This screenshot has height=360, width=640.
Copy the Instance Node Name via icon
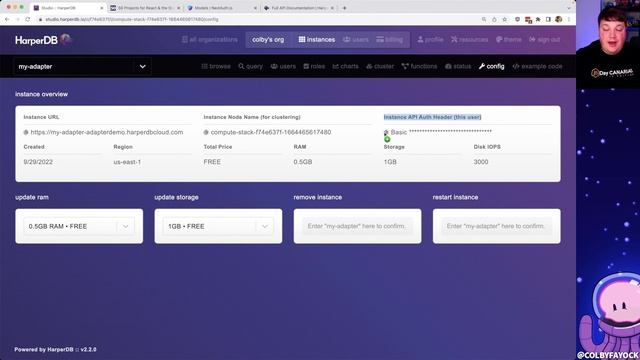(206, 132)
